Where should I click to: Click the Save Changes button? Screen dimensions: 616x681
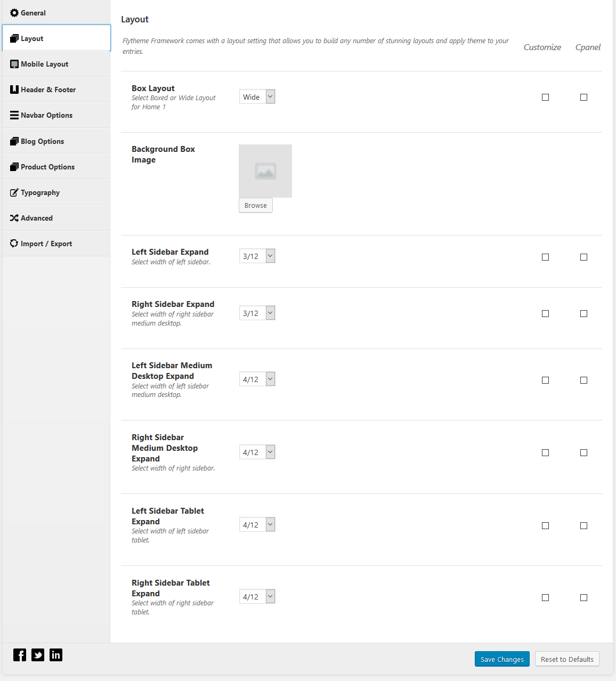click(x=502, y=659)
